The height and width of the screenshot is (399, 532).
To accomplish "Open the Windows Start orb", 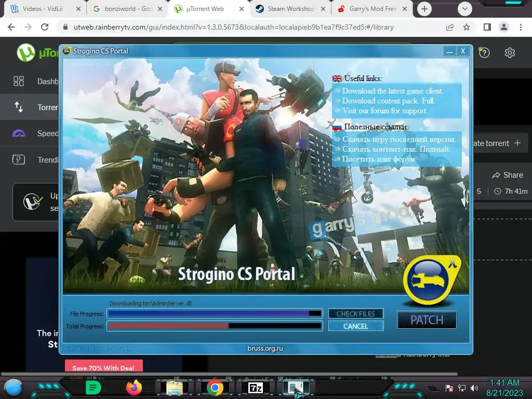I will [x=13, y=388].
